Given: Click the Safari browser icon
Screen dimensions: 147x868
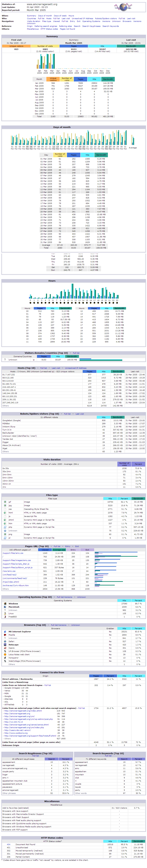Looking at the screenshot, I should click(5, 641).
